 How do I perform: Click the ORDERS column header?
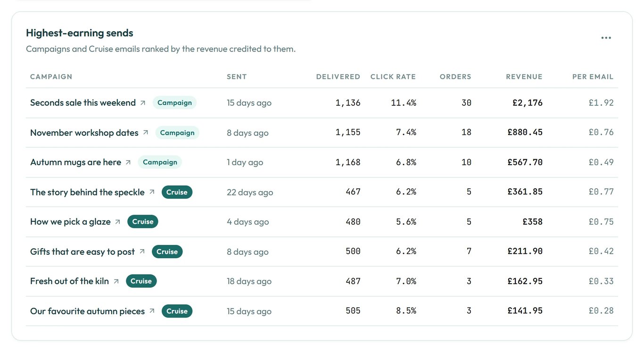click(x=455, y=76)
